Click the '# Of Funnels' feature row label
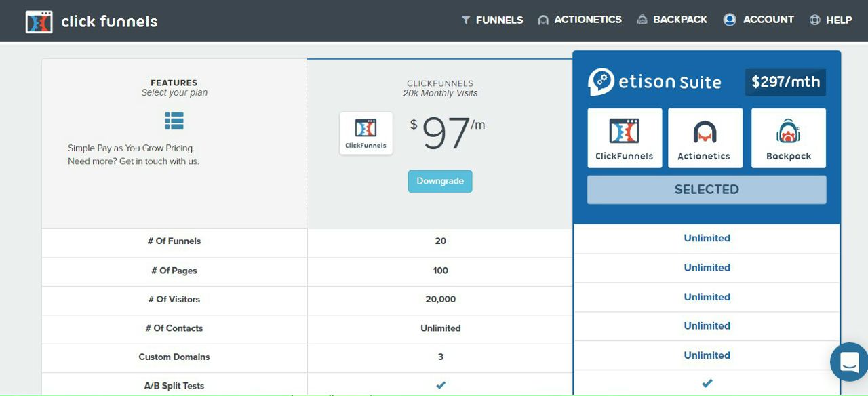Viewport: 868px width, 396px height. [x=174, y=241]
